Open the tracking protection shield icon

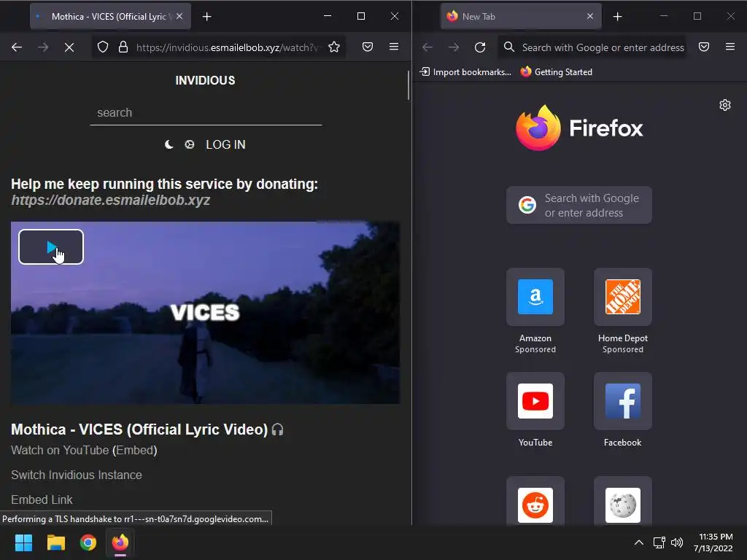tap(103, 47)
